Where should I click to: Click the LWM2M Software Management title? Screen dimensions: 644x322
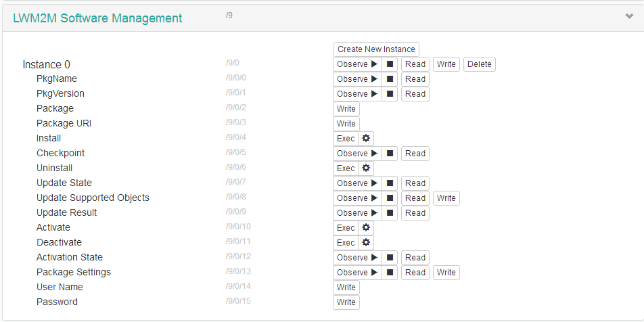97,18
